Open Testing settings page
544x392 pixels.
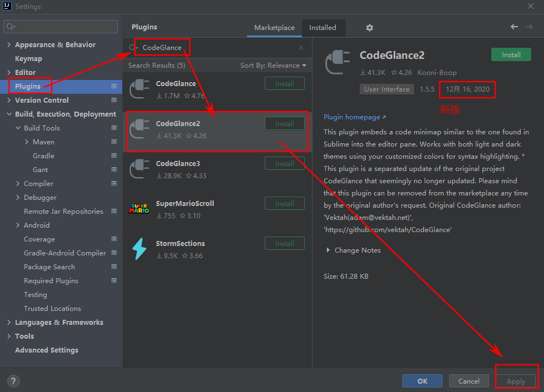pyautogui.click(x=36, y=294)
